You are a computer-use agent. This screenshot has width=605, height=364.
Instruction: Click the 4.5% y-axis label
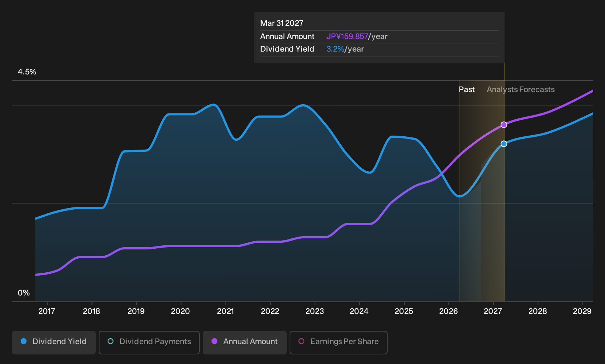tap(27, 72)
